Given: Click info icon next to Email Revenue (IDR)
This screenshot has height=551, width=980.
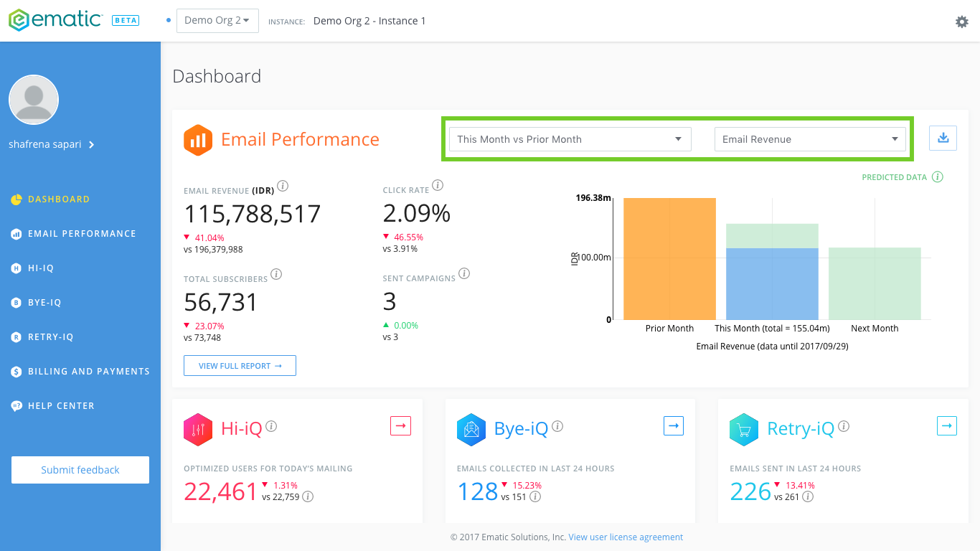Looking at the screenshot, I should pyautogui.click(x=283, y=186).
